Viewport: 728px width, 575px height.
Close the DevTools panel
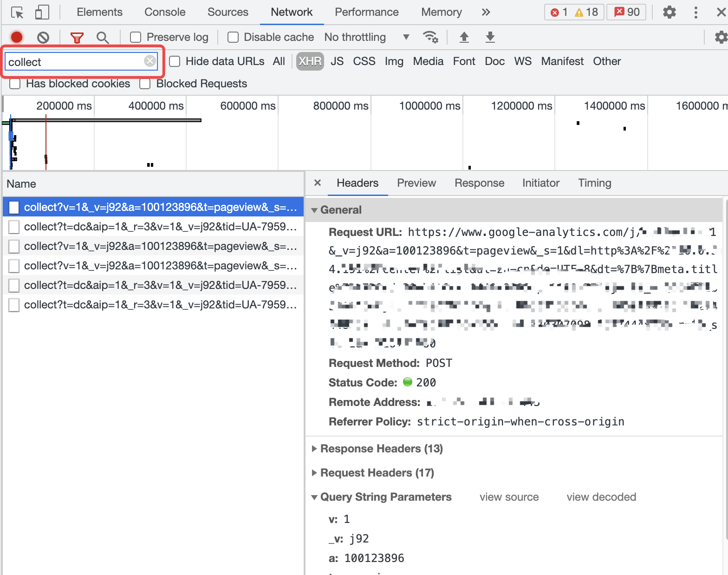[x=721, y=12]
